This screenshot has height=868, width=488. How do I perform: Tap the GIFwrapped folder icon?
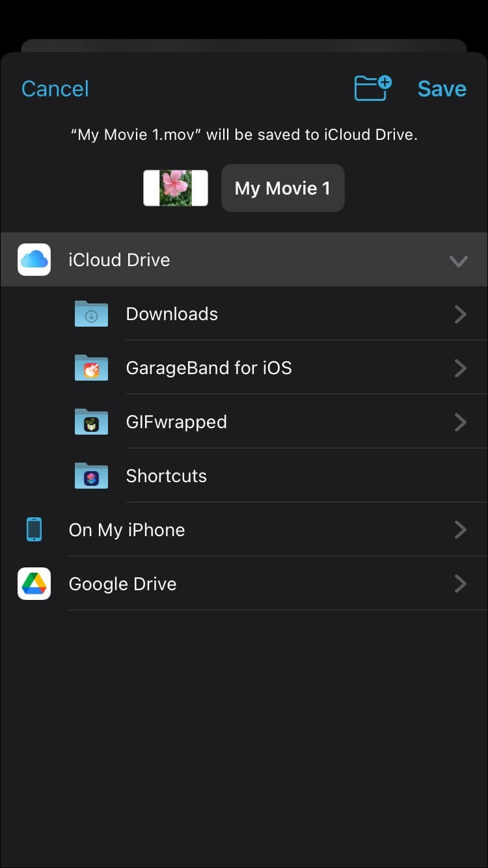tap(91, 422)
